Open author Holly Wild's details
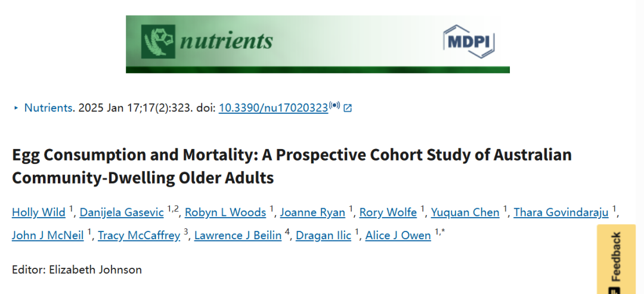The width and height of the screenshot is (644, 294). [x=39, y=212]
